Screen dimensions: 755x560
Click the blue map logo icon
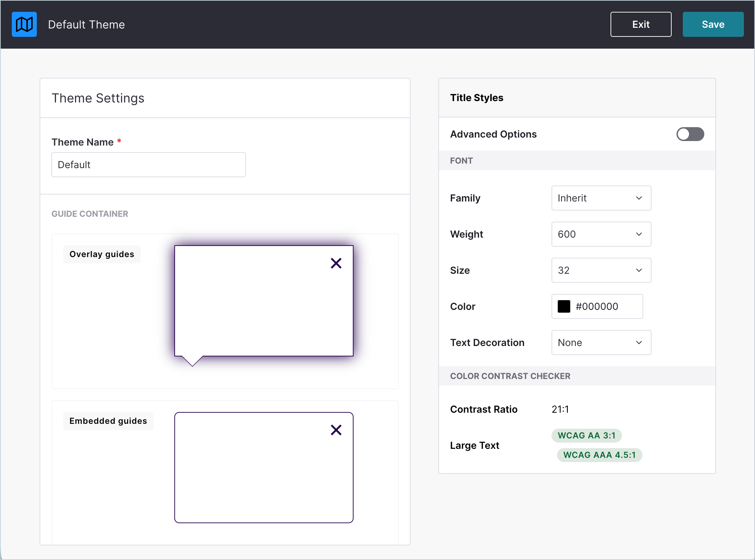point(24,24)
